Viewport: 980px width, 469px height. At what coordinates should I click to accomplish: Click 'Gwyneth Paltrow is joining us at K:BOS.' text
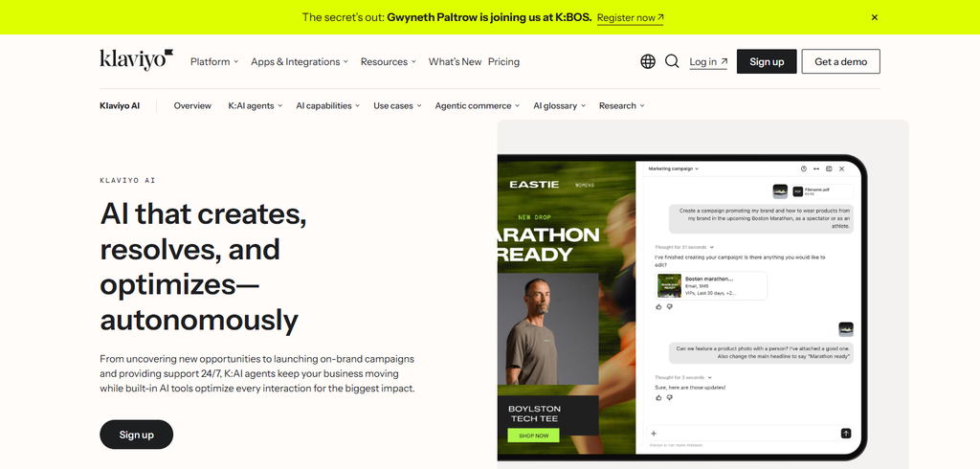(x=489, y=17)
